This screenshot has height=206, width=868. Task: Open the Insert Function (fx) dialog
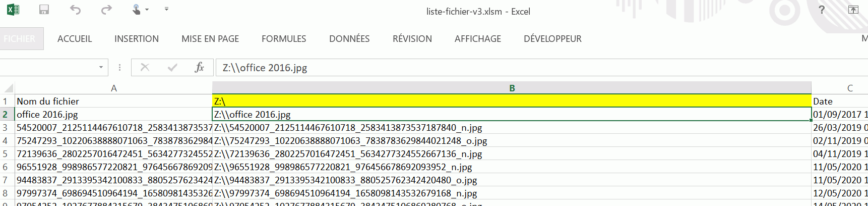[x=199, y=67]
